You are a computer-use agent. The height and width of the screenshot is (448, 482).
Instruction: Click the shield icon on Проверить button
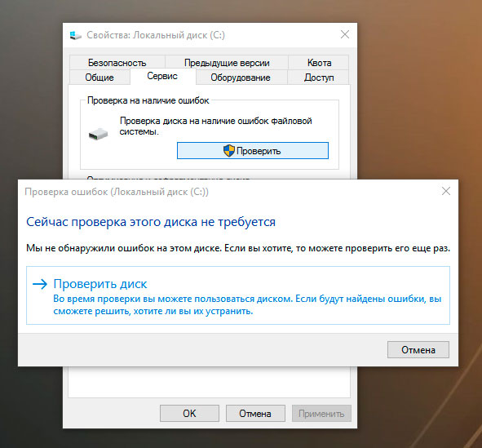[229, 151]
